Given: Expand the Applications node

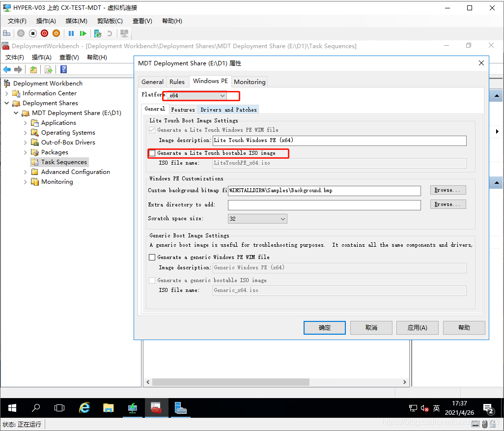Looking at the screenshot, I should point(26,123).
